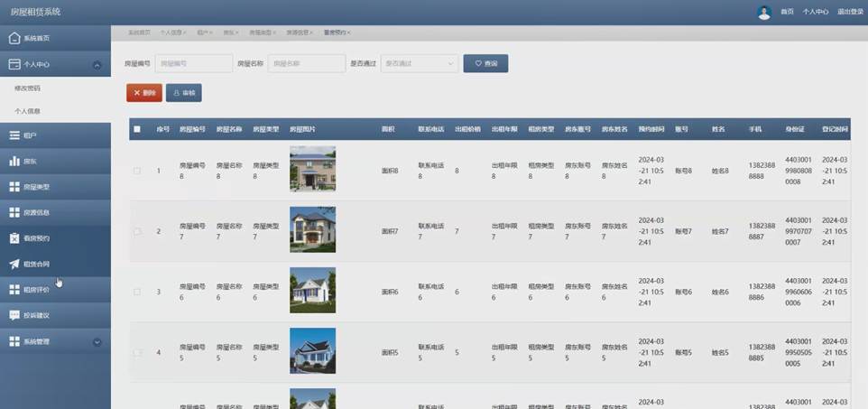The height and width of the screenshot is (409, 868).
Task: Click the 手机 column header
Action: pyautogui.click(x=755, y=129)
